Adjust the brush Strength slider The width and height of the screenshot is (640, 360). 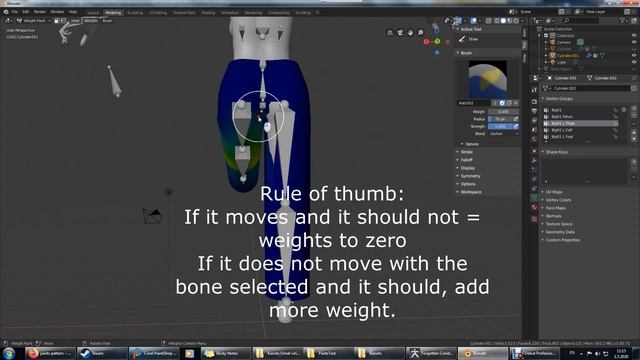(500, 127)
